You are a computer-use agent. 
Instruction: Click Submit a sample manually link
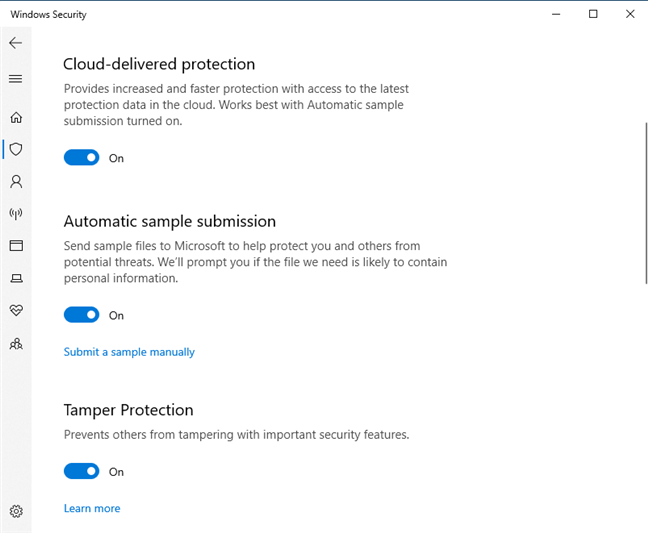pos(129,352)
